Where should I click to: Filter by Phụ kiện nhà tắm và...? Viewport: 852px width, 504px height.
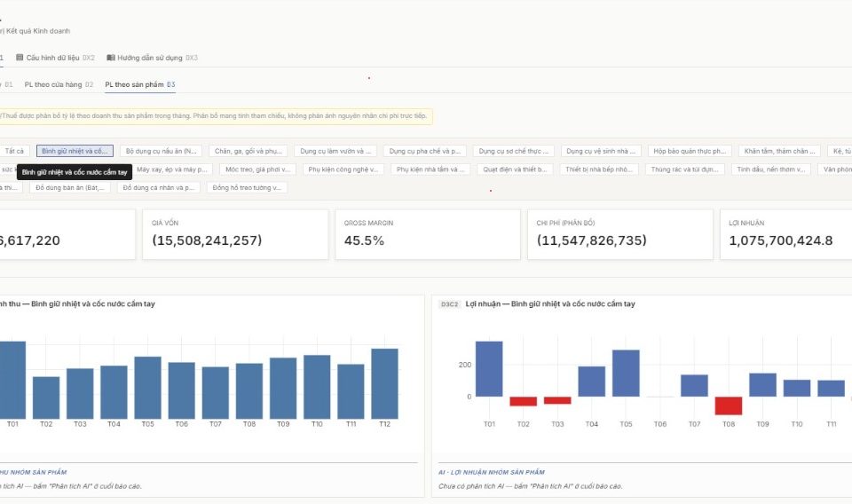coord(431,169)
